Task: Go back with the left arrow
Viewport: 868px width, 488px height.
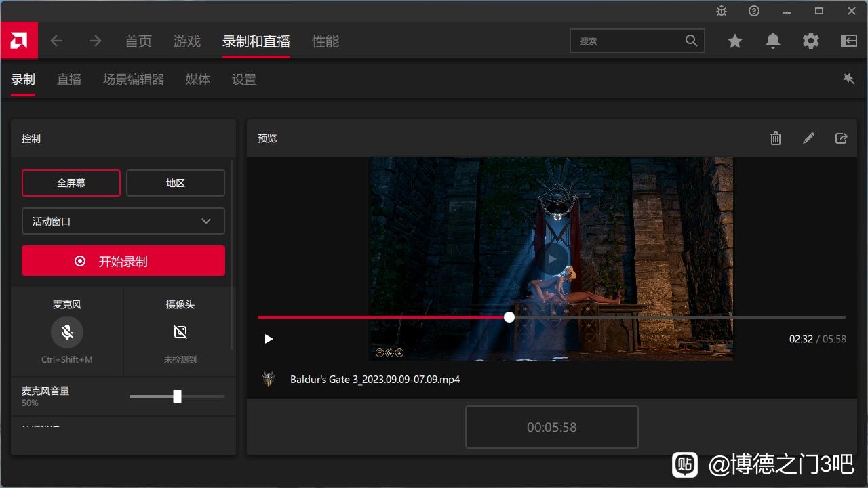Action: 56,41
